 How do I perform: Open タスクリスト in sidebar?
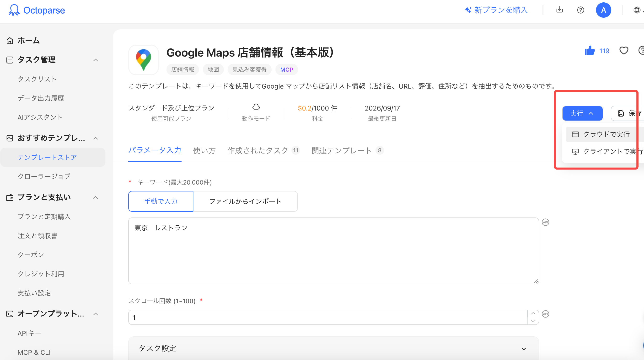coord(37,79)
